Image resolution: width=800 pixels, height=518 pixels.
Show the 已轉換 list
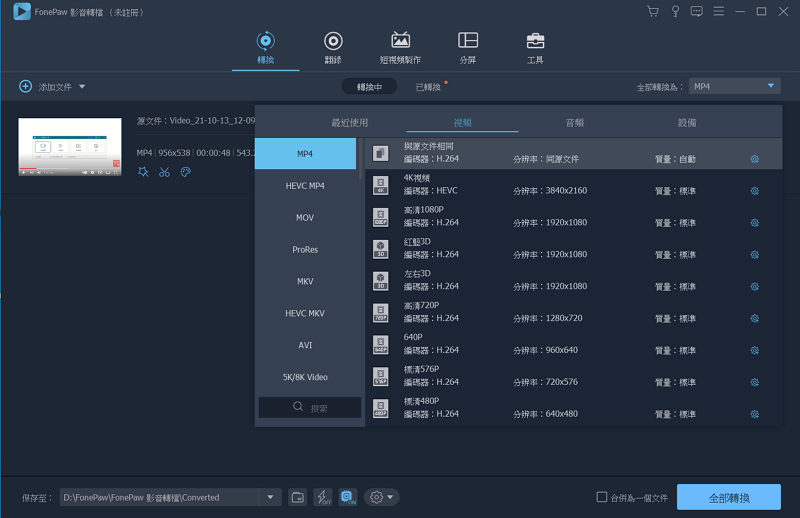point(428,87)
